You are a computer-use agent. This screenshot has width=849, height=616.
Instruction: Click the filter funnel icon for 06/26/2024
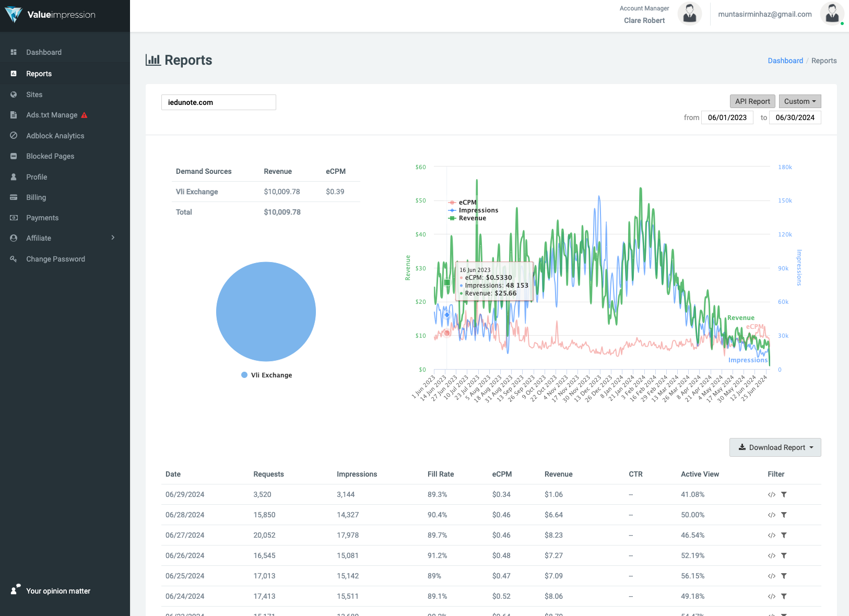pos(784,556)
